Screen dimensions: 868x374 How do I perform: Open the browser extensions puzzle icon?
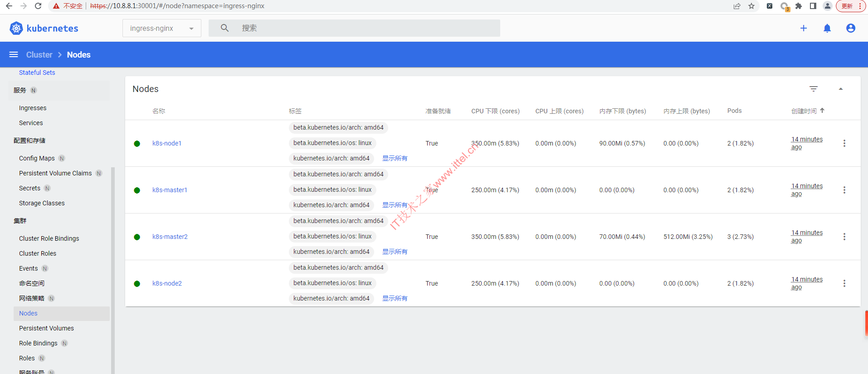coord(799,6)
